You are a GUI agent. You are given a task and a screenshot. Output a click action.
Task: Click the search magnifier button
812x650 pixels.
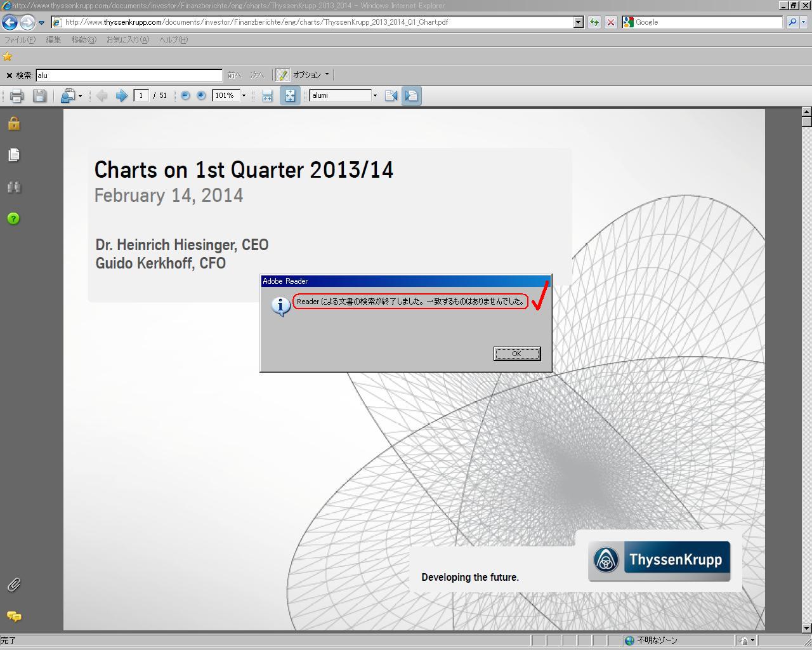click(x=792, y=22)
